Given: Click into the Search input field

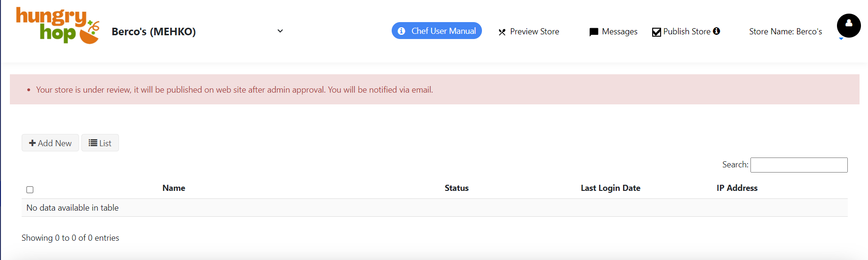Looking at the screenshot, I should click(x=799, y=165).
